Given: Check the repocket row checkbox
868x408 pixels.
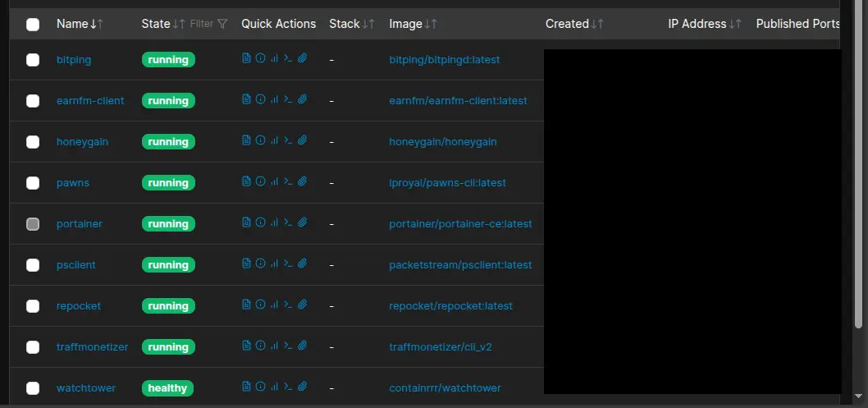Looking at the screenshot, I should coord(33,305).
